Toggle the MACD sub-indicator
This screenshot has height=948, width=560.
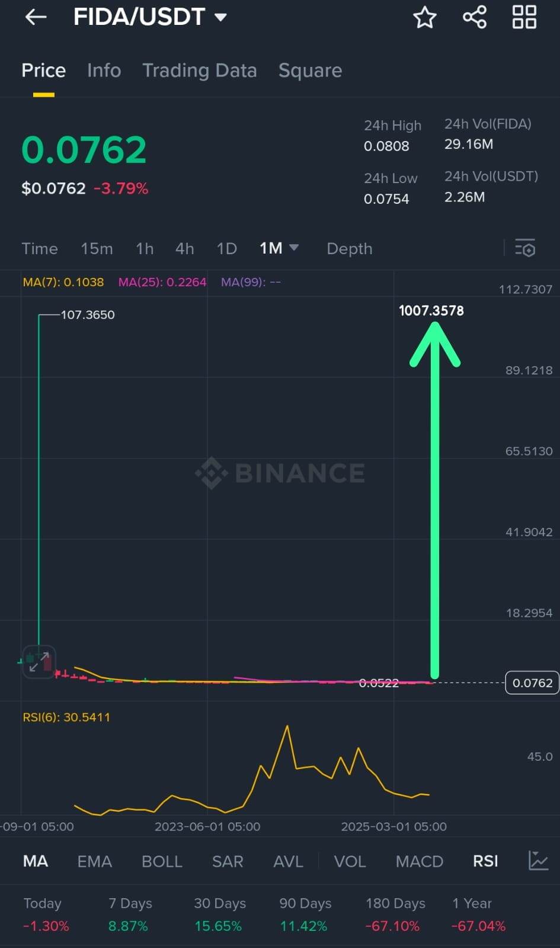(x=420, y=861)
